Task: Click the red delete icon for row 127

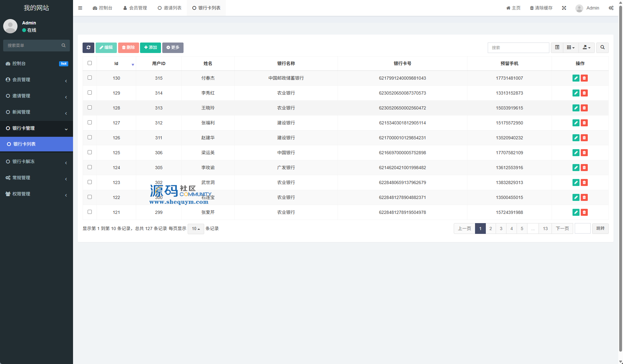Action: [584, 123]
